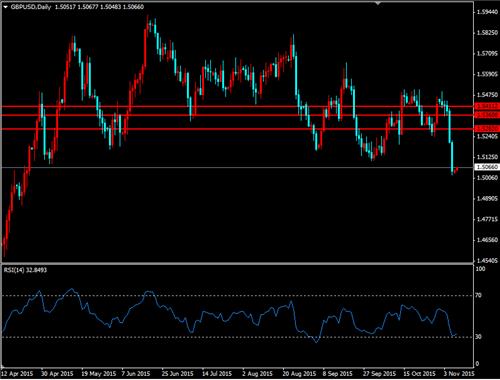Screen dimensions: 500x380
Task: Click the 1.48905 price scale label
Action: pos(487,199)
